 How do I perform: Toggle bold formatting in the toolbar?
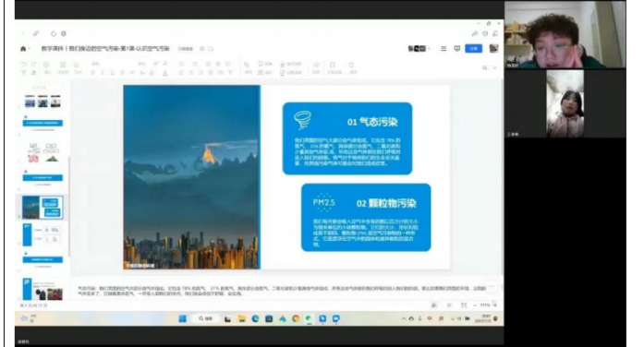click(x=92, y=73)
